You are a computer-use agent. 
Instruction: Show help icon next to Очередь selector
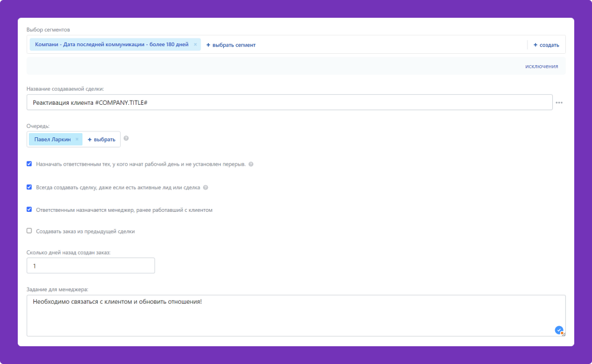tap(126, 138)
